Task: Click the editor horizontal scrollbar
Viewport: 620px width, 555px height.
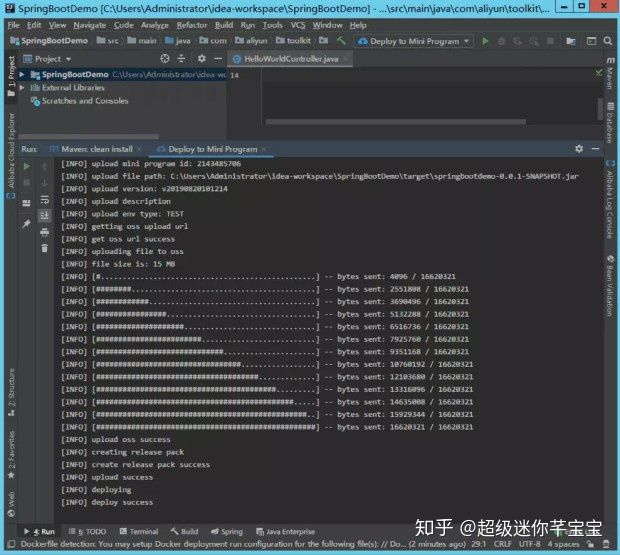Action: pyautogui.click(x=396, y=122)
